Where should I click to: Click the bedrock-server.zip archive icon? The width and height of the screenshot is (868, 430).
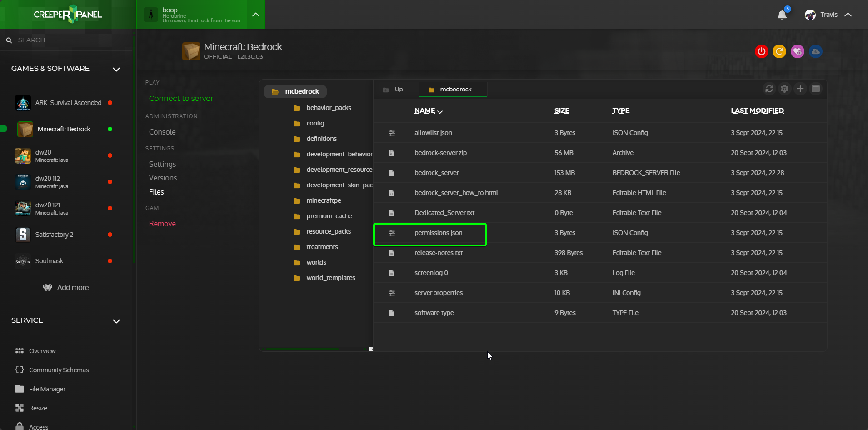[x=392, y=153]
